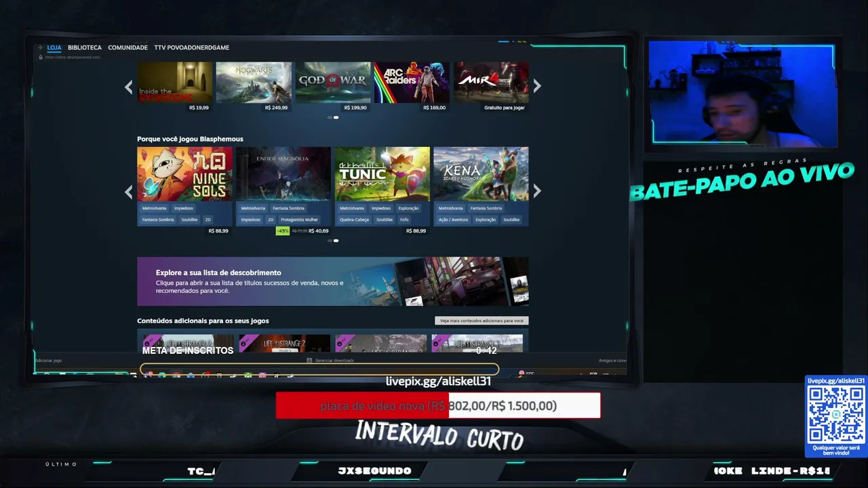Image resolution: width=868 pixels, height=488 pixels.
Task: Select the second page dot of top carousel
Action: pos(336,117)
